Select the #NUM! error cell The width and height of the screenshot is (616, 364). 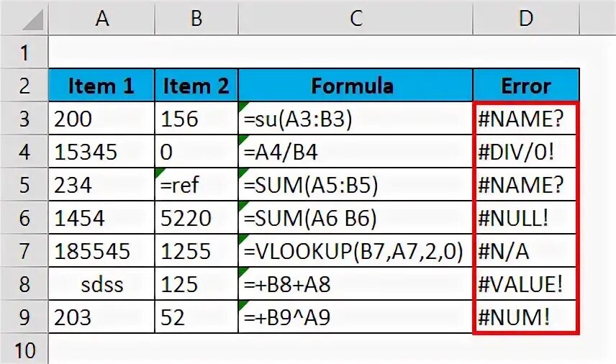point(526,317)
